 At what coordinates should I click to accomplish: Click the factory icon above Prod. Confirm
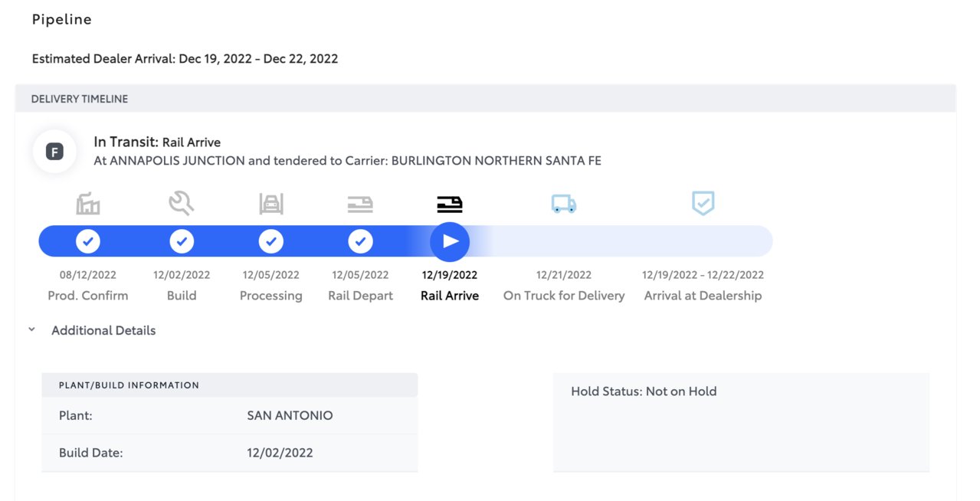pos(88,204)
